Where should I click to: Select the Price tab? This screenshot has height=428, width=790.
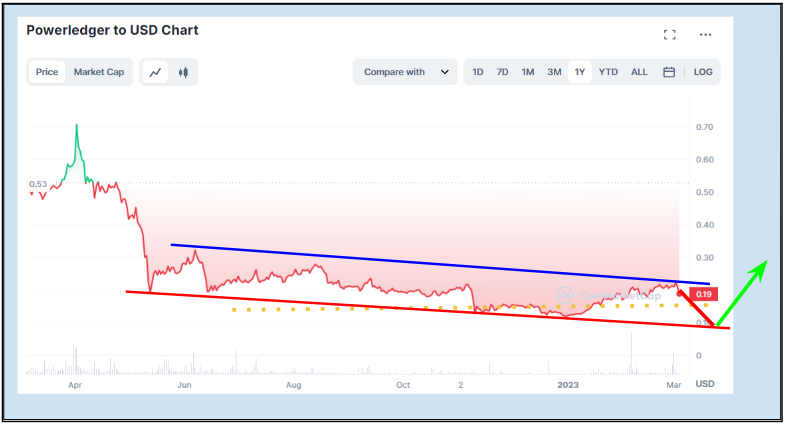(47, 72)
